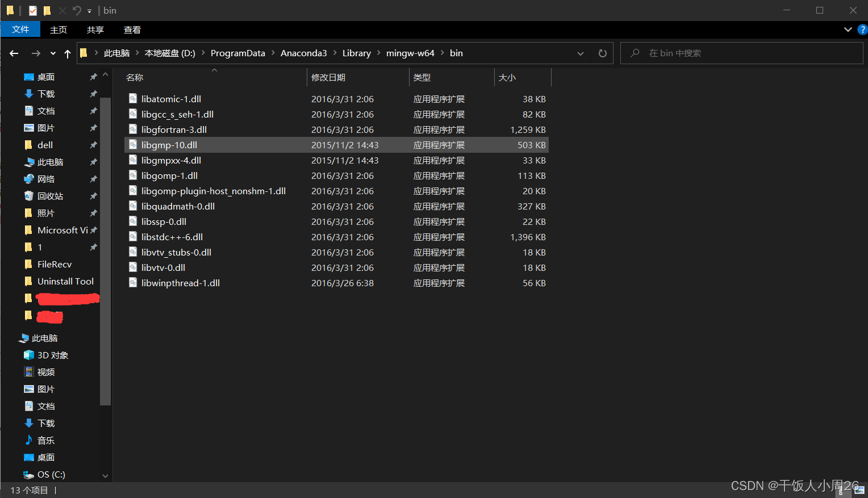Click the 视频 film strip icon

click(x=29, y=372)
